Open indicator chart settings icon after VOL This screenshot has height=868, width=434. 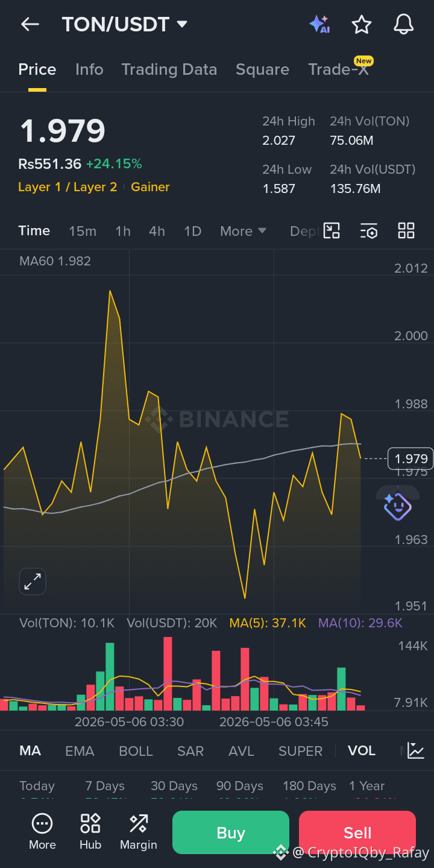pos(416,750)
